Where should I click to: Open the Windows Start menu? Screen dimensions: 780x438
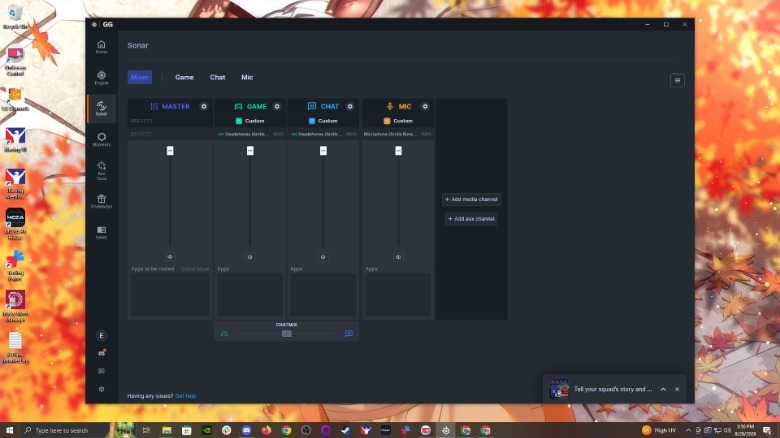[x=9, y=430]
